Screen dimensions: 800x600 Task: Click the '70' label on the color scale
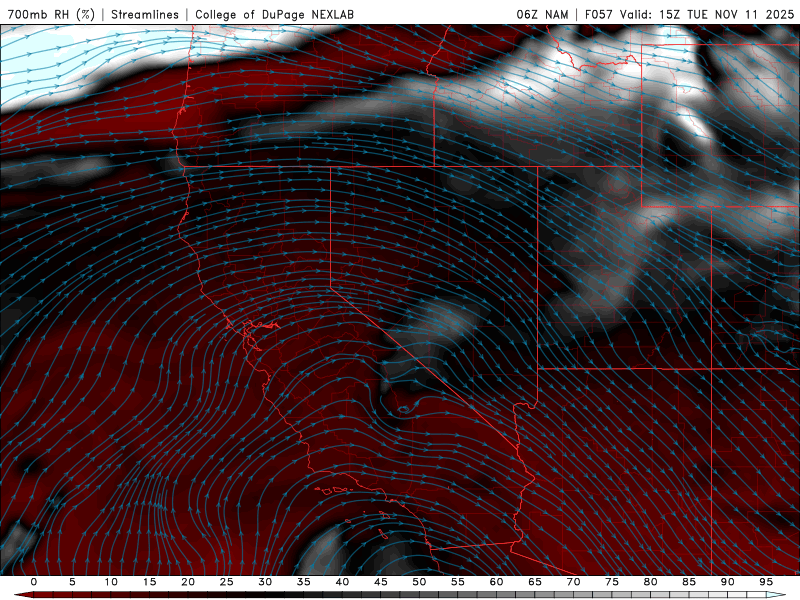tap(573, 582)
